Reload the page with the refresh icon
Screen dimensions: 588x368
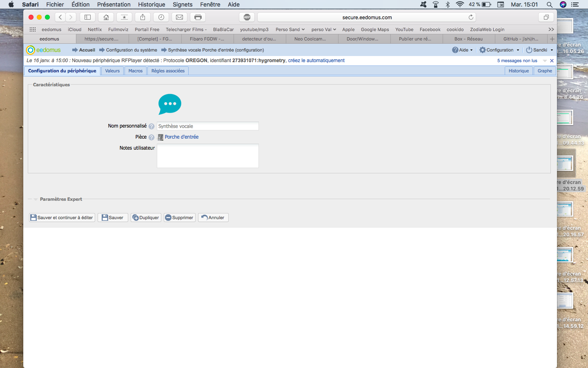(471, 17)
